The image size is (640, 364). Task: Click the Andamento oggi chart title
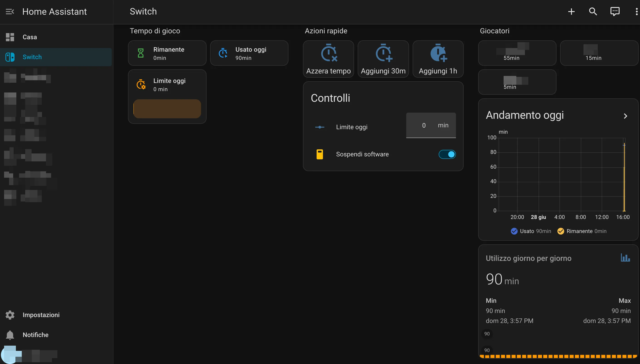coord(525,115)
